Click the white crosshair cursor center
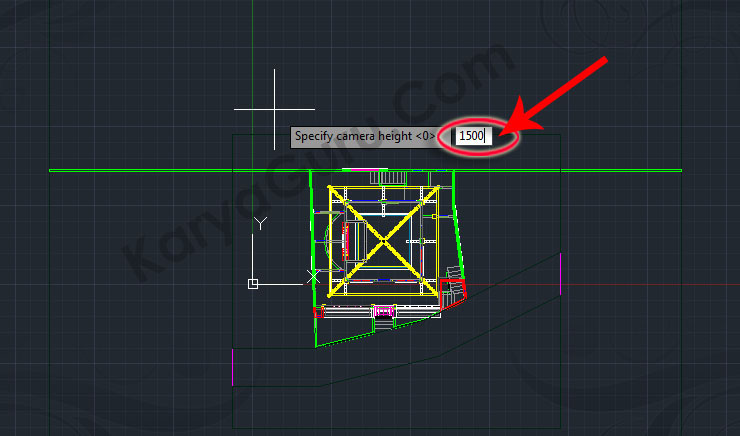Screen dimensions: 740x436 pos(275,107)
